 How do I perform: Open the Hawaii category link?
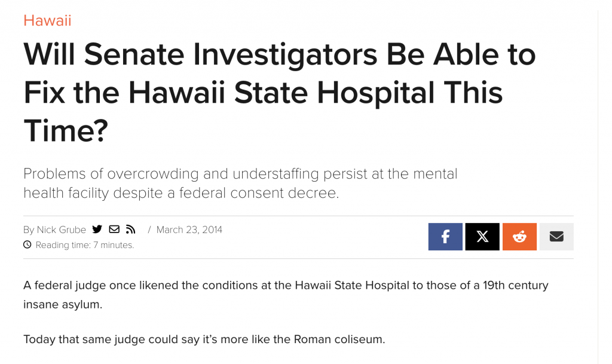tap(47, 21)
